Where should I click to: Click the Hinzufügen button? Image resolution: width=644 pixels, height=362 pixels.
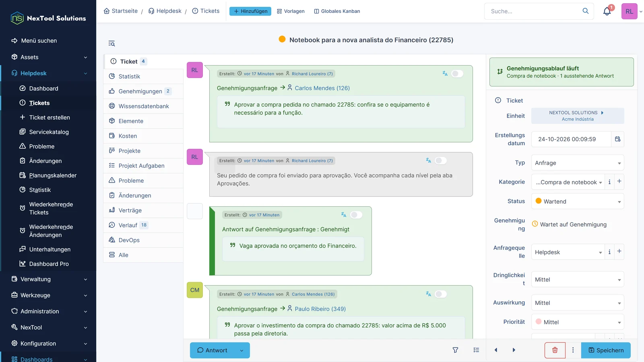(x=250, y=11)
